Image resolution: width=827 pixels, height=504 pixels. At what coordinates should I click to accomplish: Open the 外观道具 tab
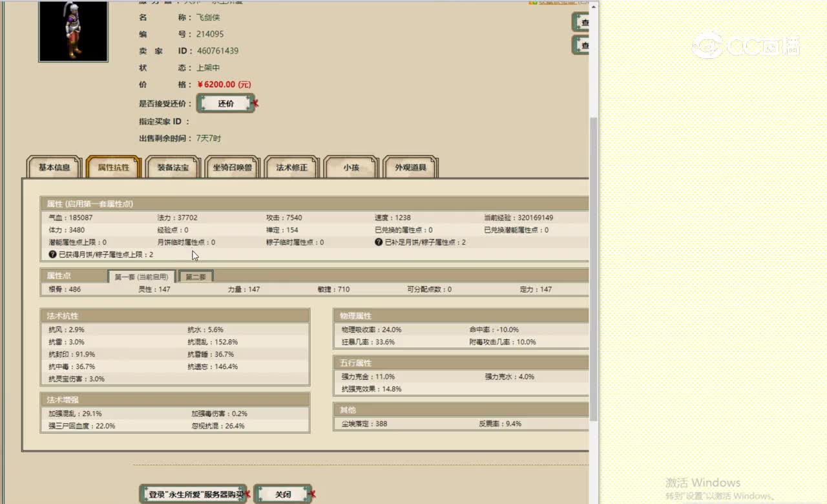click(x=410, y=167)
